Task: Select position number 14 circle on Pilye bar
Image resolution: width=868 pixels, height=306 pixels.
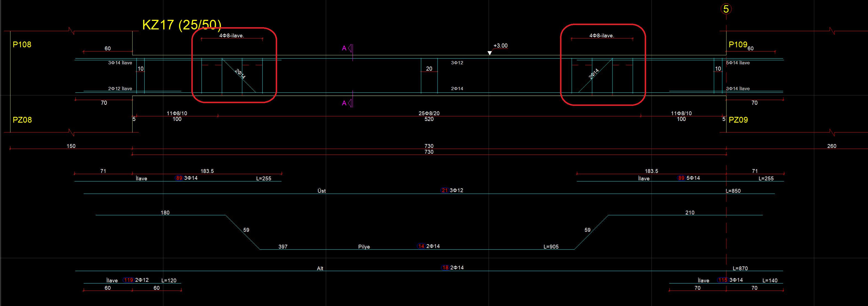Action: (421, 246)
